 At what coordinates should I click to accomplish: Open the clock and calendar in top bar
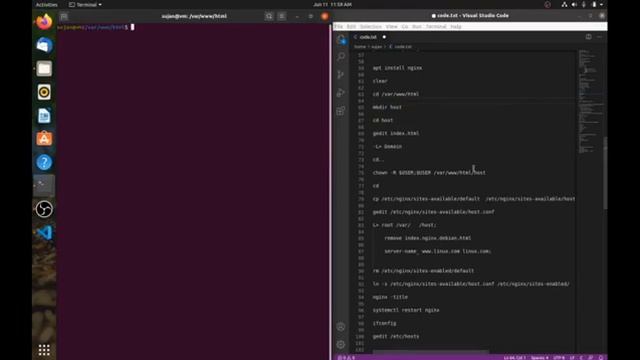coord(332,4)
